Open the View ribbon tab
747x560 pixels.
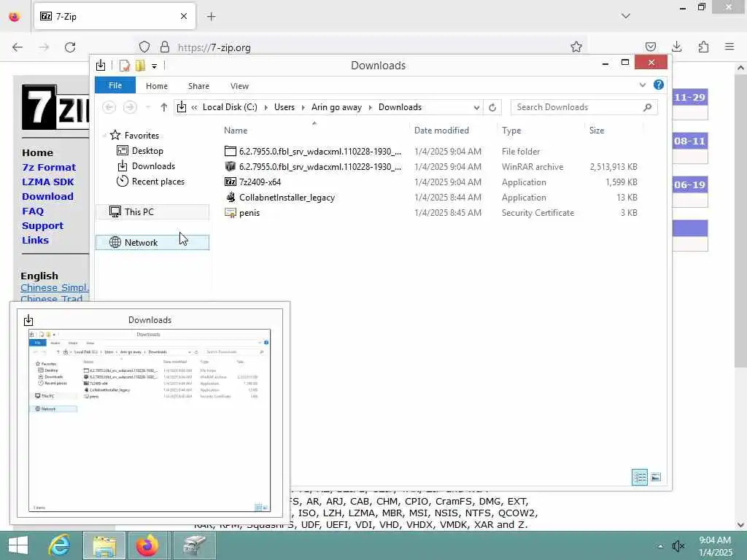[x=239, y=86]
